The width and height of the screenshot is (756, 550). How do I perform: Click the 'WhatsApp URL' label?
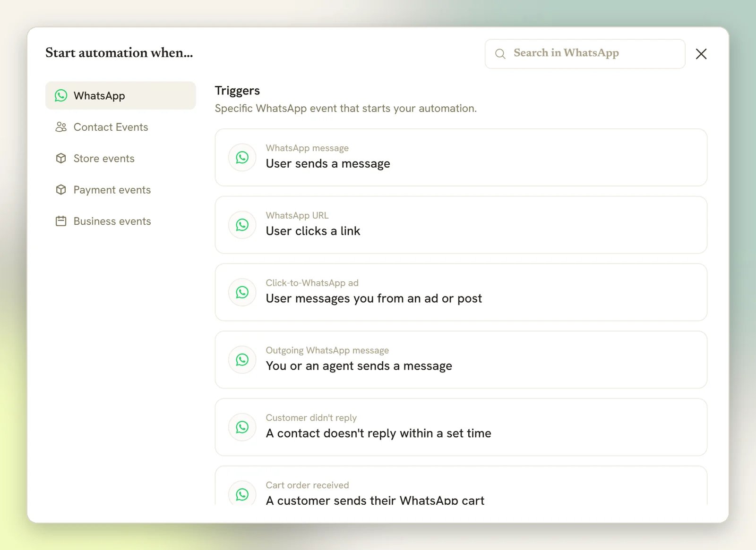pyautogui.click(x=297, y=215)
